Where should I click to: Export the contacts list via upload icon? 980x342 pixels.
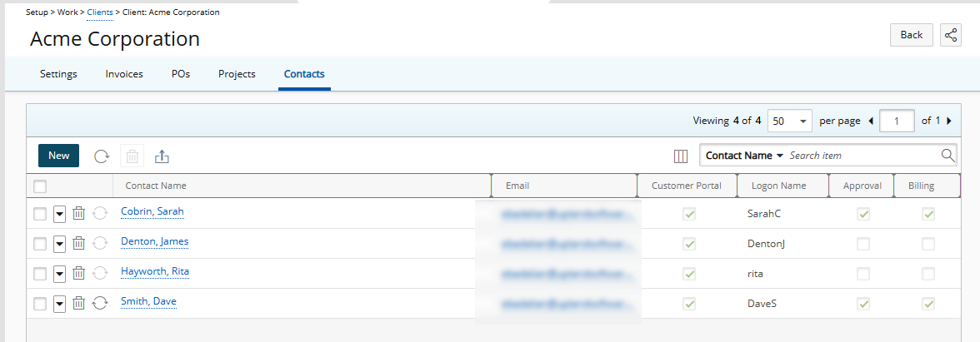[x=162, y=156]
